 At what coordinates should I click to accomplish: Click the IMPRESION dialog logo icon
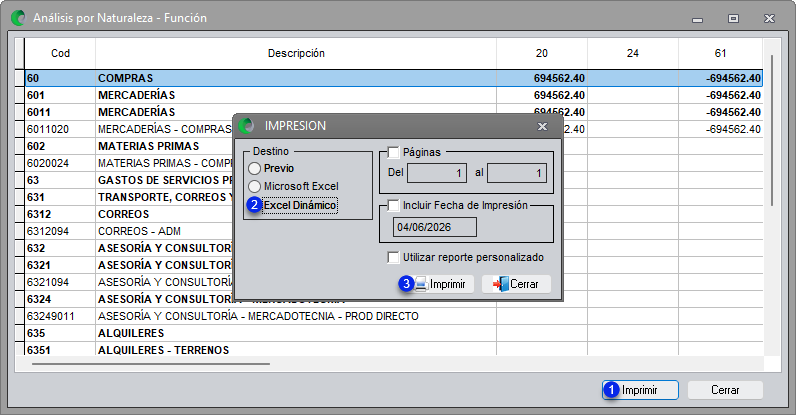[246, 125]
